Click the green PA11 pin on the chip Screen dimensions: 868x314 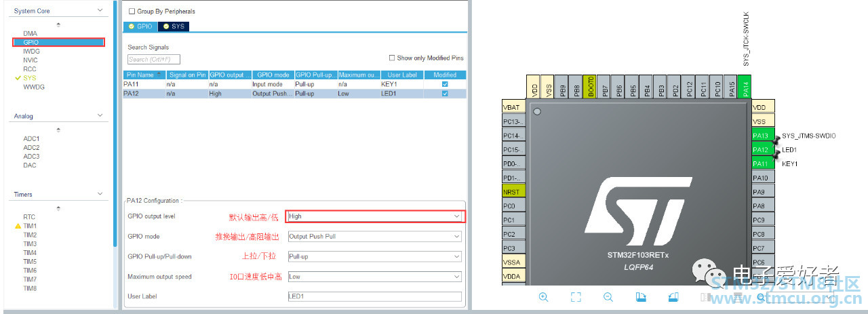(x=763, y=163)
